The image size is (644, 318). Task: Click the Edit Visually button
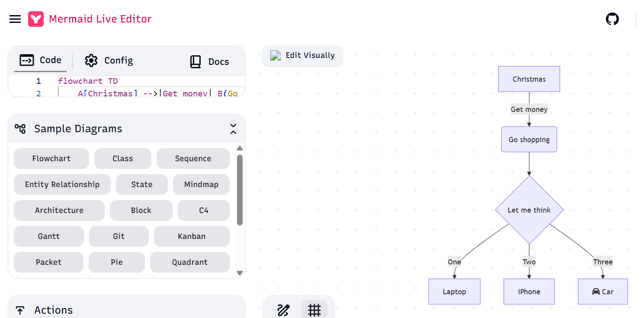click(x=302, y=55)
